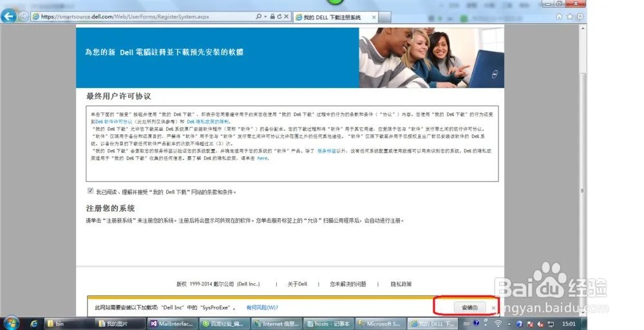Open the 隐私政策 footer link
This screenshot has height=330, width=644.
tap(401, 284)
